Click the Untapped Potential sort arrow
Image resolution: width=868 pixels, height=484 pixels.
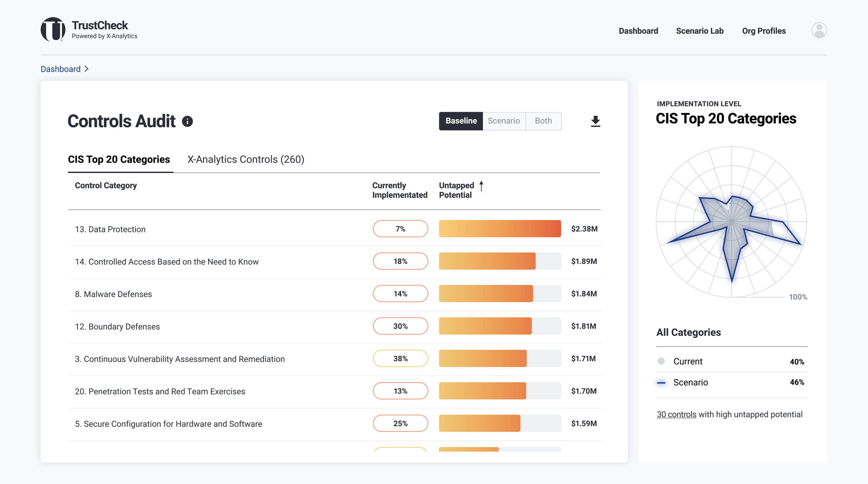click(x=481, y=186)
